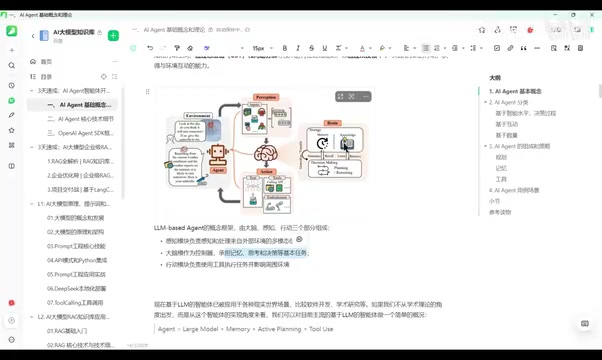
Task: Collapse the 3天速成: AI大模型企业级RAG group
Action: pos(32,147)
